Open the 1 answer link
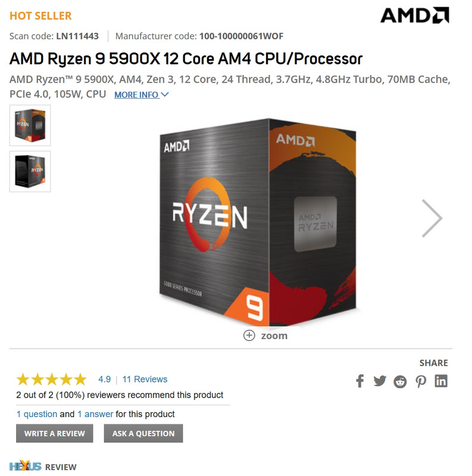 pos(95,414)
